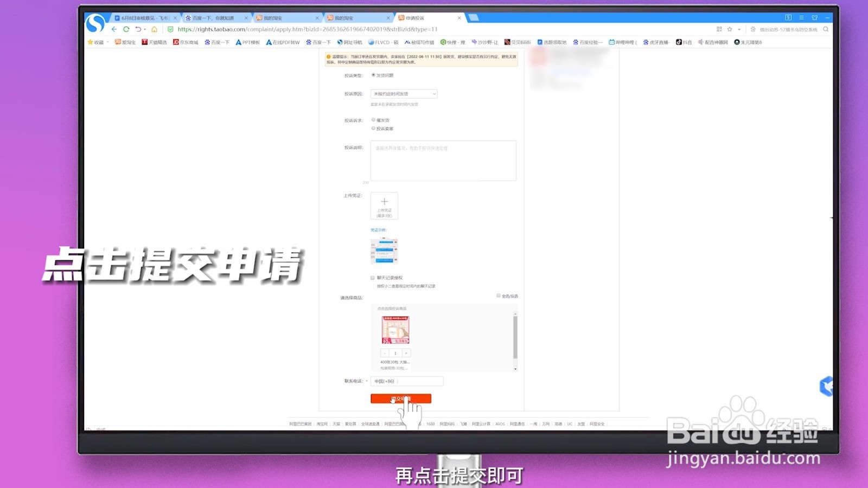This screenshot has width=868, height=488.
Task: Click the S account icon in title bar
Action: (x=788, y=18)
